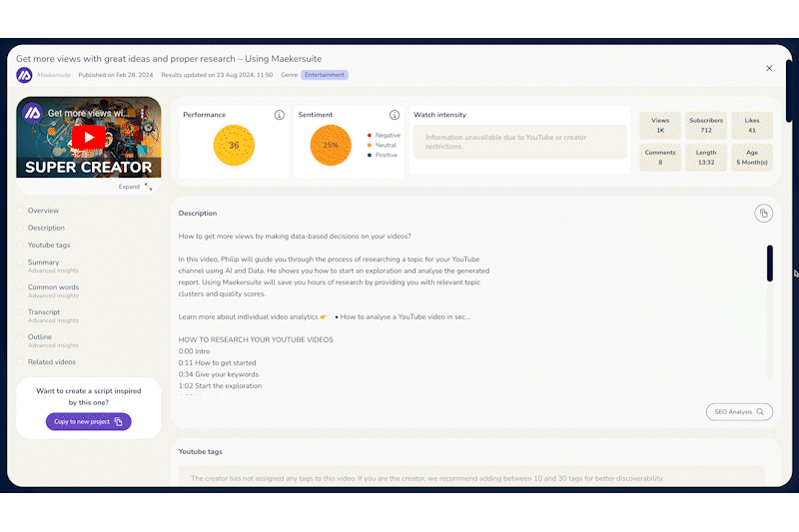Open the Performance info icon
Screen dimensions: 799x532
point(280,115)
